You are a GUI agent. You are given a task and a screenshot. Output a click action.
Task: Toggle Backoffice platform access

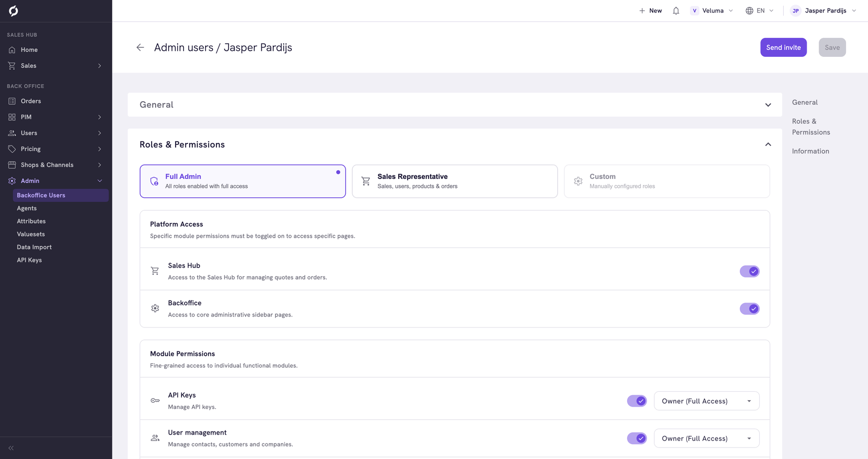coord(749,308)
